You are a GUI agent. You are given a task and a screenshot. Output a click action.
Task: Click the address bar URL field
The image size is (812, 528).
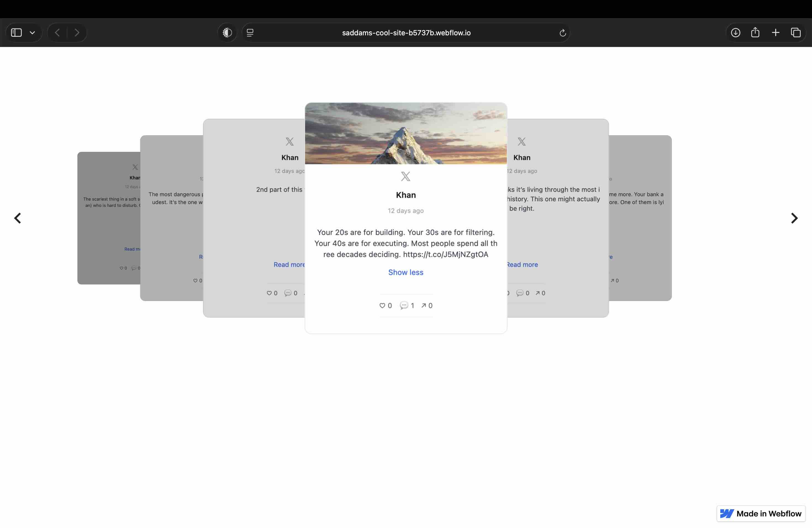coord(406,33)
